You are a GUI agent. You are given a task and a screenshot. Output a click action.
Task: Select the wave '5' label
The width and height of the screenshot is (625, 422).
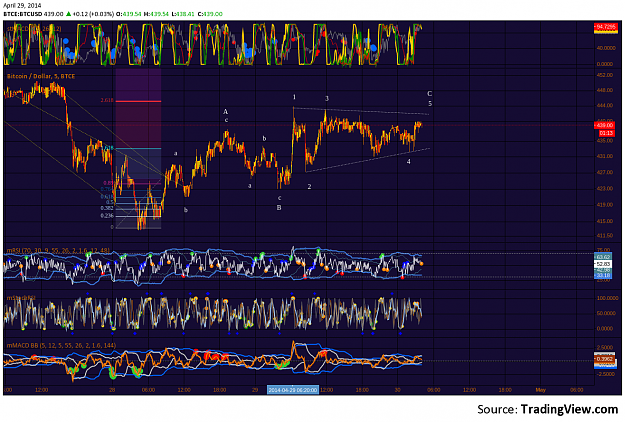coord(430,104)
